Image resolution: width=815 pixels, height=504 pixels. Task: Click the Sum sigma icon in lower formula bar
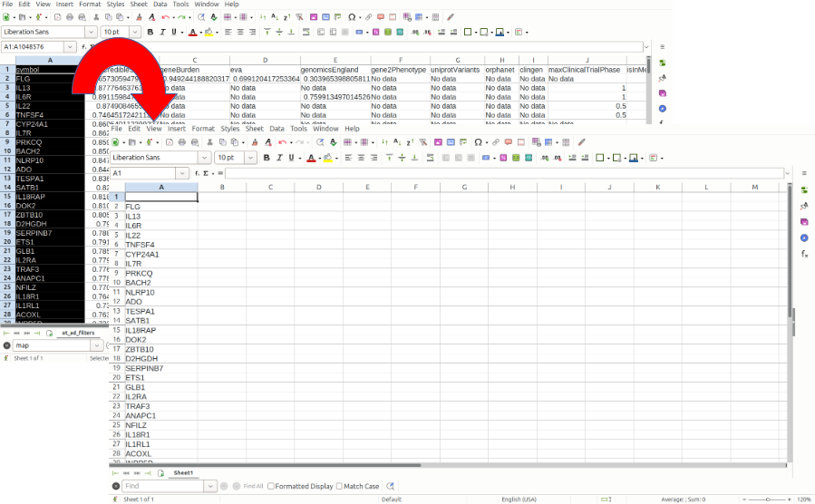[205, 173]
